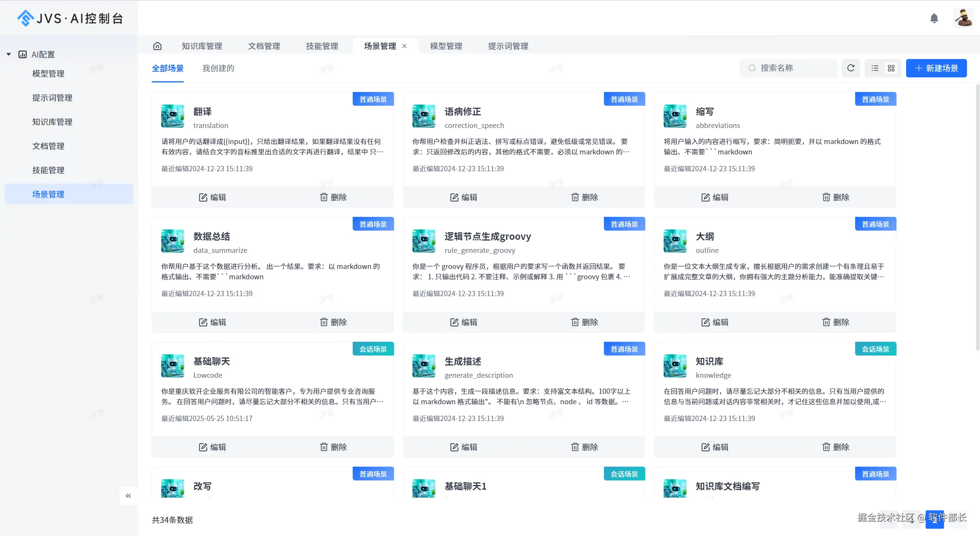This screenshot has width=980, height=536.
Task: Delete the 大纲 scene card
Action: 836,322
